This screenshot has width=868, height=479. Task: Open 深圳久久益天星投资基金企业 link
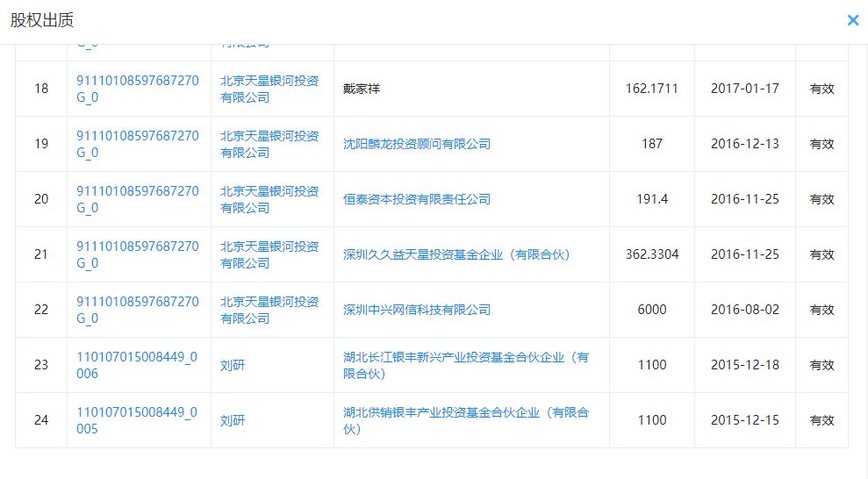(456, 254)
